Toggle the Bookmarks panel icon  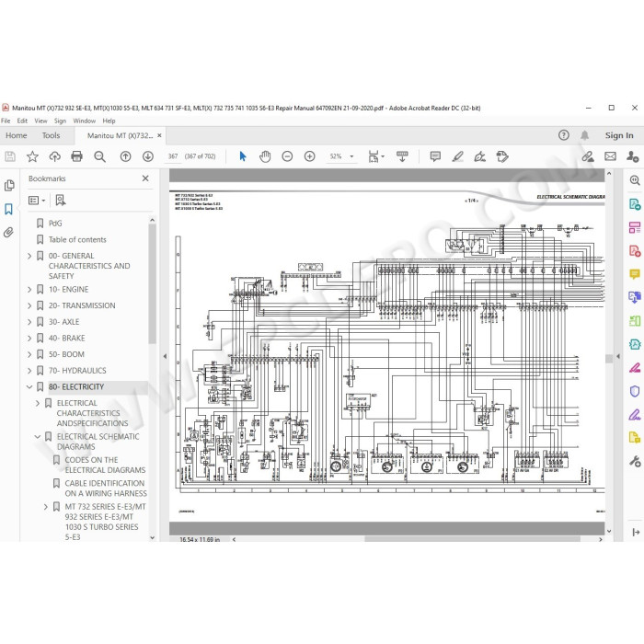[8, 209]
